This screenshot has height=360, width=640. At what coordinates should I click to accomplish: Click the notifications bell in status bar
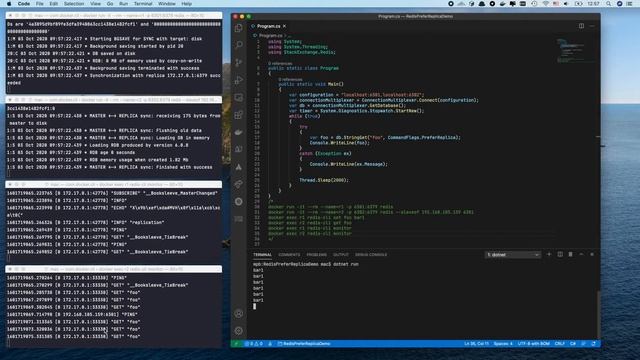(x=593, y=344)
